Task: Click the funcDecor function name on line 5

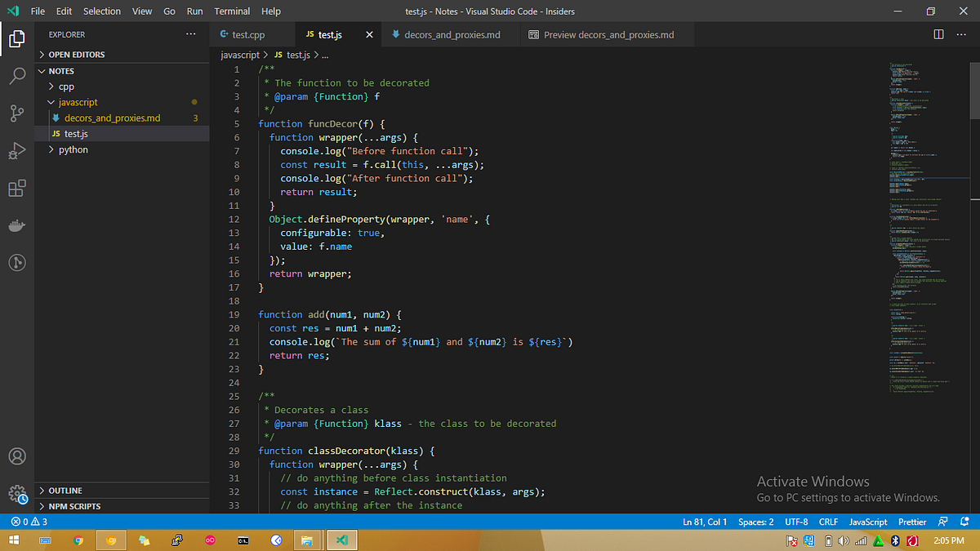Action: (332, 124)
